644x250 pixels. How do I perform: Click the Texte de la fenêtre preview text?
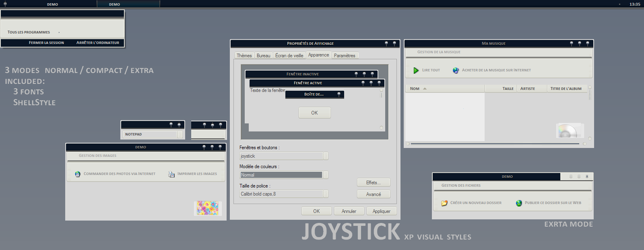coord(267,90)
